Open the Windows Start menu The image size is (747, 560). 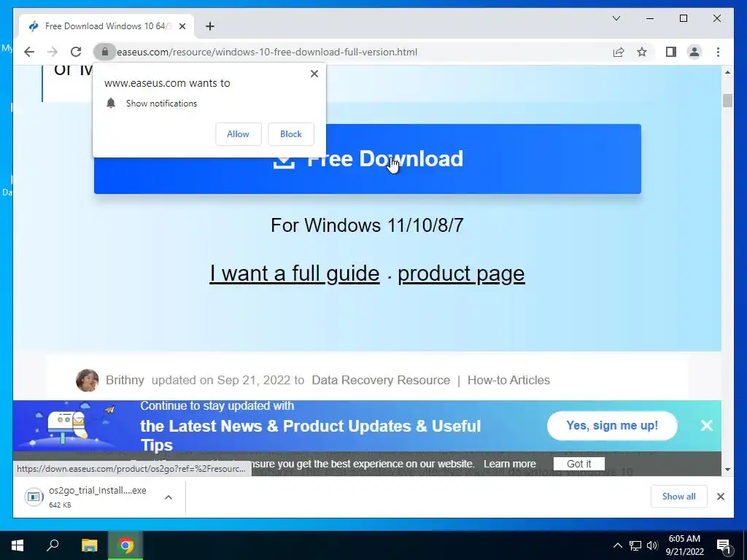18,545
